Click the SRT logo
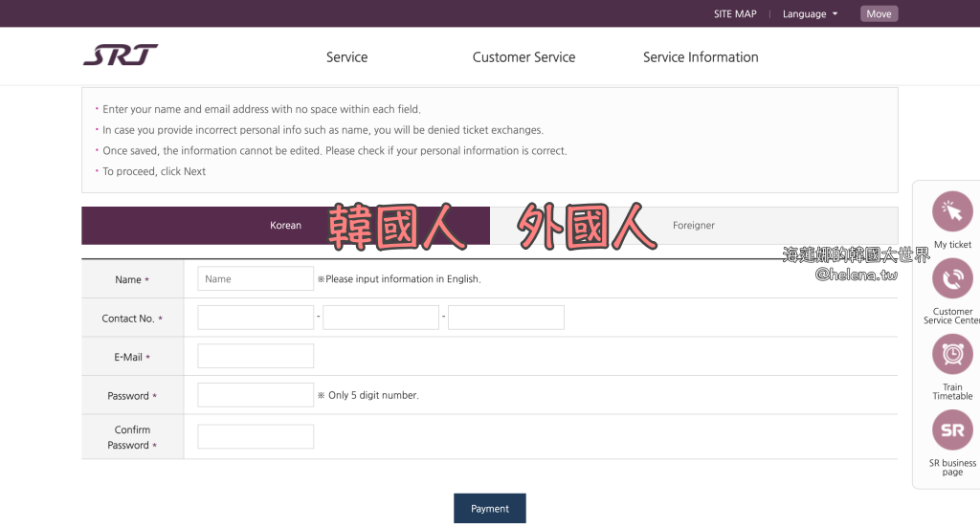 point(120,55)
